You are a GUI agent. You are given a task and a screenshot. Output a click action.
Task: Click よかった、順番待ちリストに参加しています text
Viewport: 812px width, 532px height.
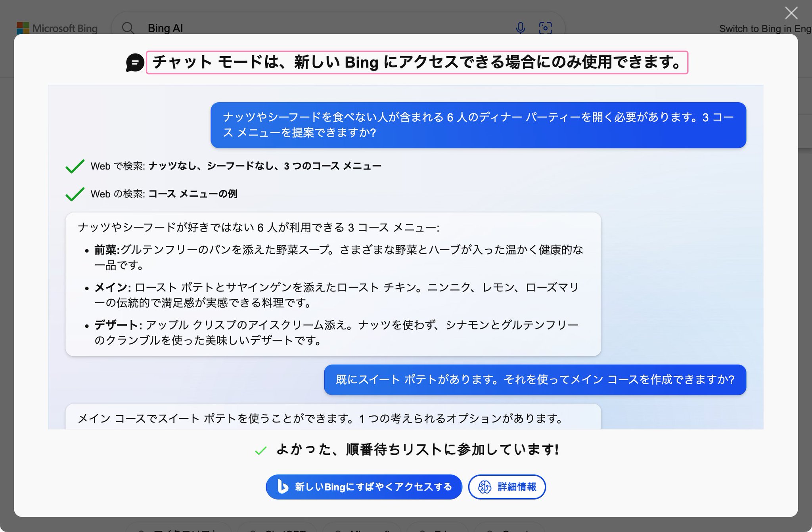tap(417, 450)
